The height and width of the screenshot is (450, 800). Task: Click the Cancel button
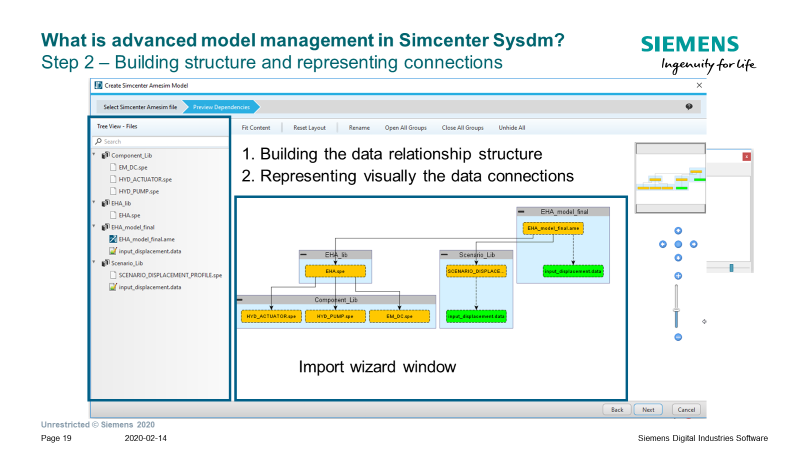point(687,409)
